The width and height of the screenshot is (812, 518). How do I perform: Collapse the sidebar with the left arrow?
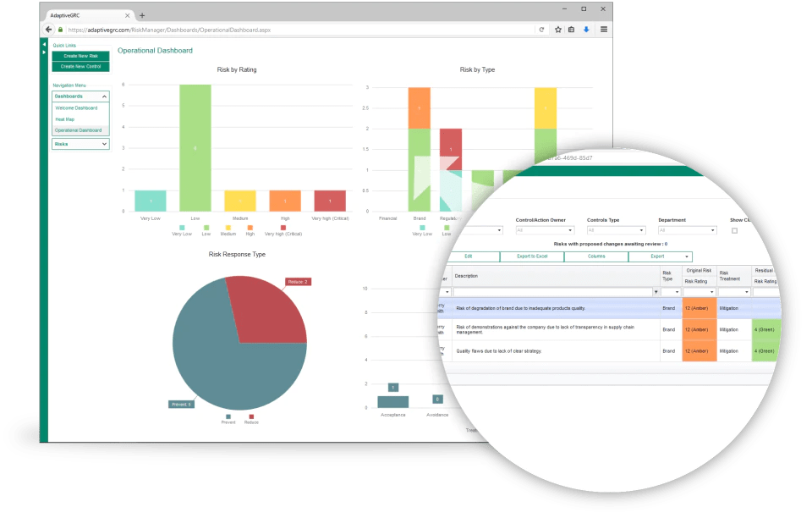pos(44,44)
